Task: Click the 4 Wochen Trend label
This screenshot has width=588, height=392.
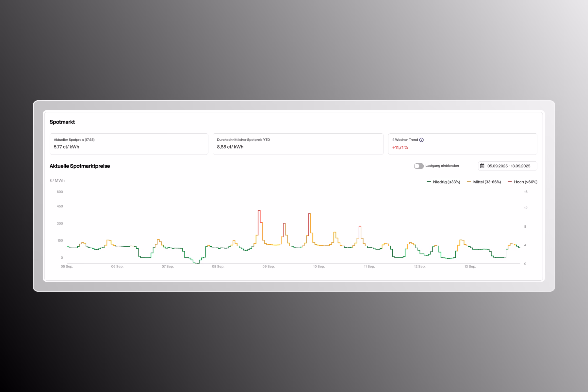Action: point(405,140)
